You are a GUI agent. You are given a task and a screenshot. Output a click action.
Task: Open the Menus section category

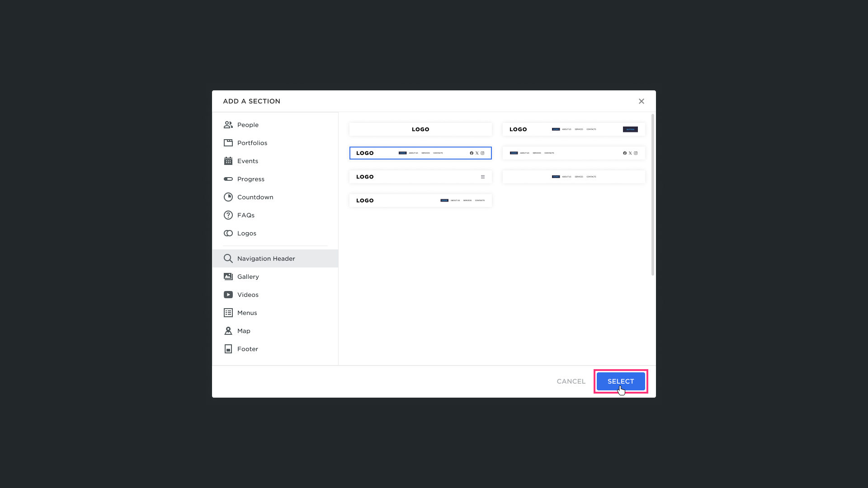coord(247,313)
